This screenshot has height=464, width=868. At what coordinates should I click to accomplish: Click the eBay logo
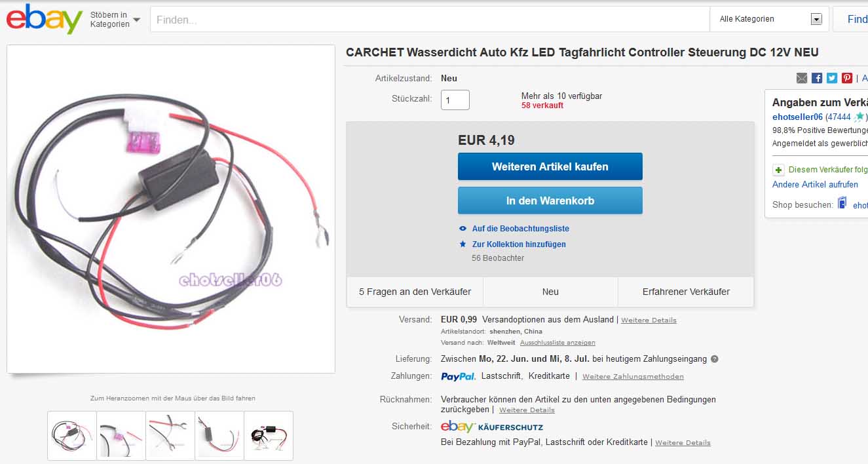point(44,19)
